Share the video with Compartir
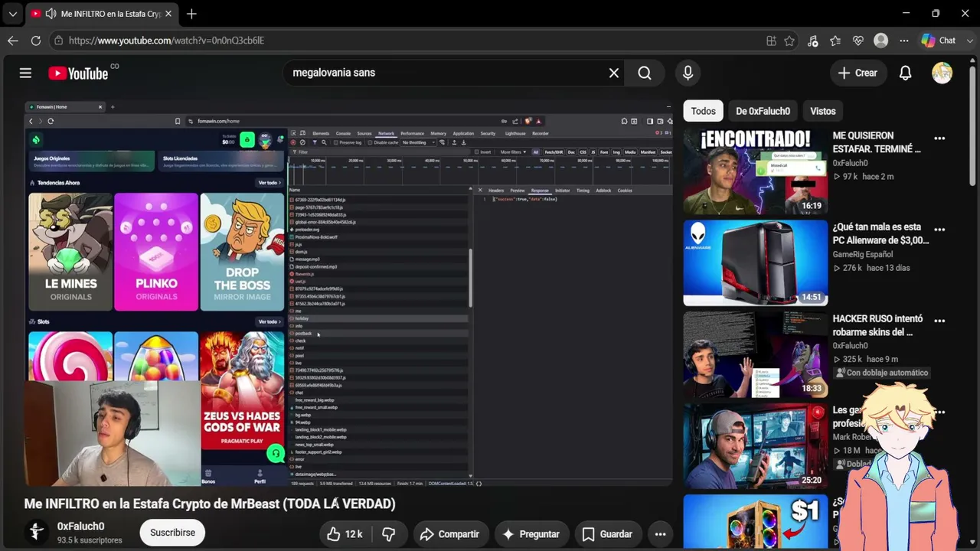 click(449, 534)
